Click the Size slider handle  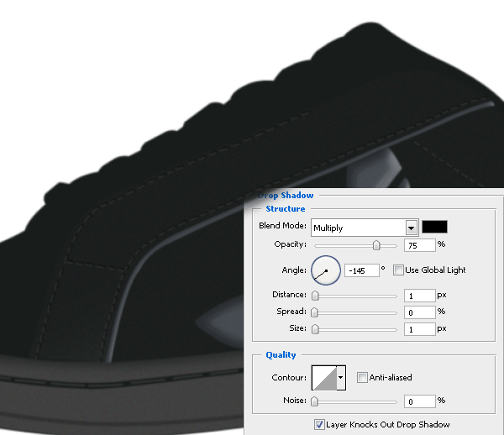pos(315,329)
